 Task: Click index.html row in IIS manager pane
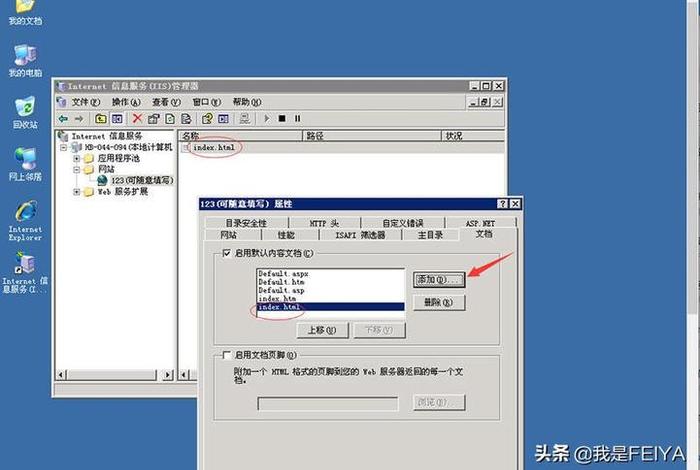tap(342, 147)
